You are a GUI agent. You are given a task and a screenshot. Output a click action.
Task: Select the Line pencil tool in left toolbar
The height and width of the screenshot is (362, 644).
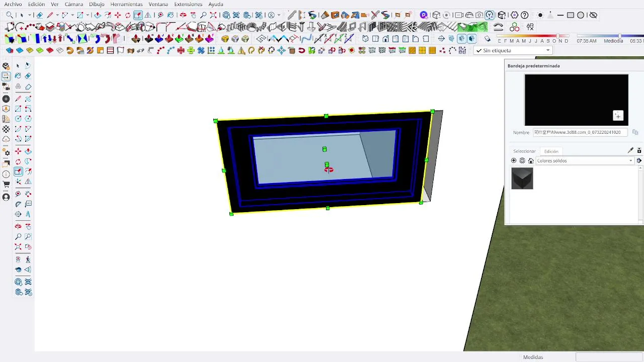[18, 99]
